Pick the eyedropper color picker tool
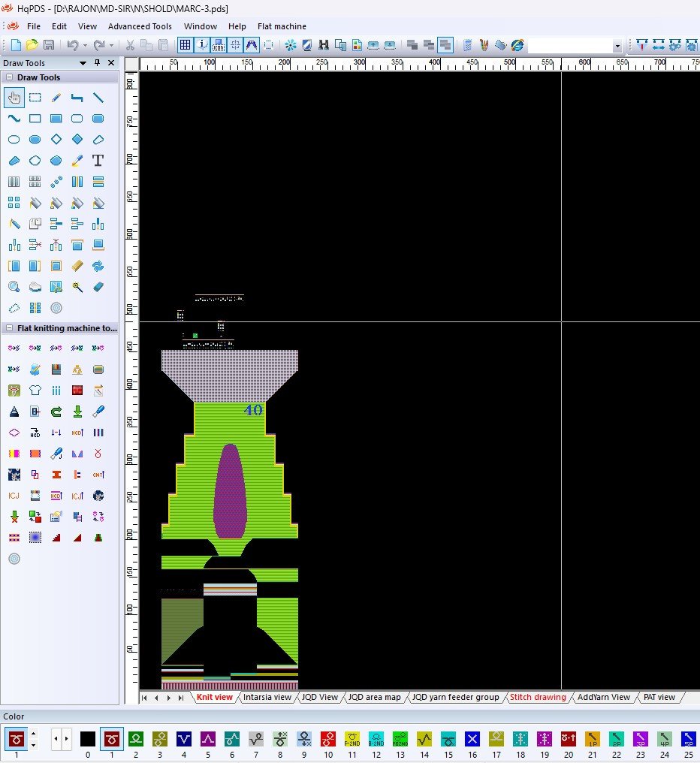The image size is (700, 763). 77,161
